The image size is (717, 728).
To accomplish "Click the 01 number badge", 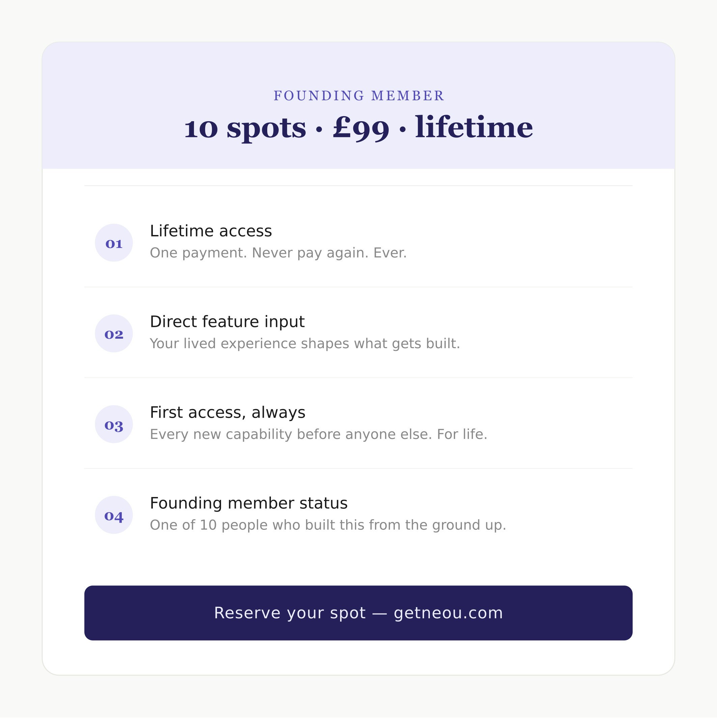I will pyautogui.click(x=114, y=243).
